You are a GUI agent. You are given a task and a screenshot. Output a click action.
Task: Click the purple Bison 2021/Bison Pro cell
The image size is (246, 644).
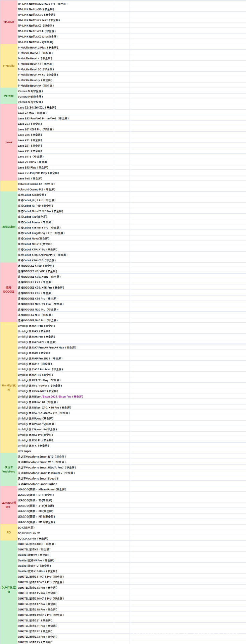click(65, 396)
